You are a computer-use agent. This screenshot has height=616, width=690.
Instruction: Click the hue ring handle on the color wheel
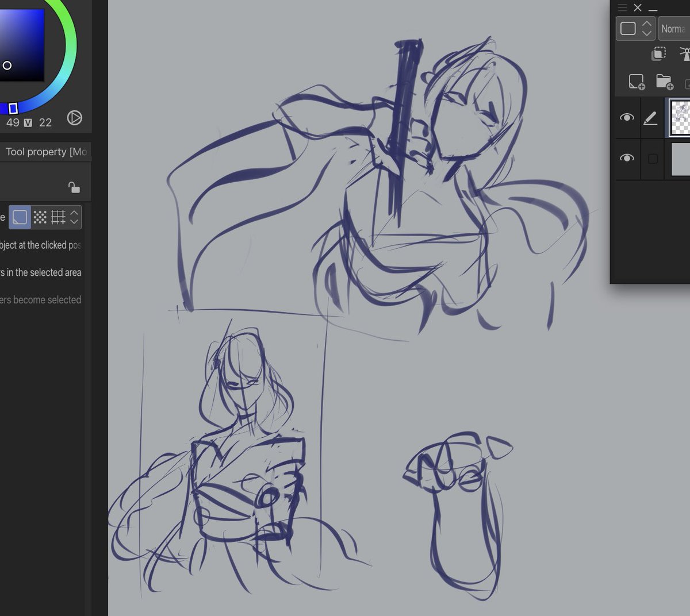(x=13, y=108)
